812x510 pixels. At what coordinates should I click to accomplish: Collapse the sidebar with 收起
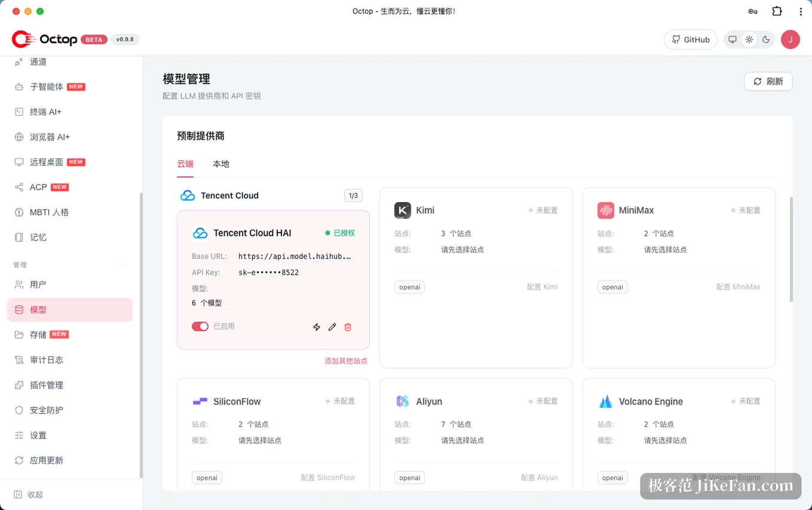click(x=29, y=494)
